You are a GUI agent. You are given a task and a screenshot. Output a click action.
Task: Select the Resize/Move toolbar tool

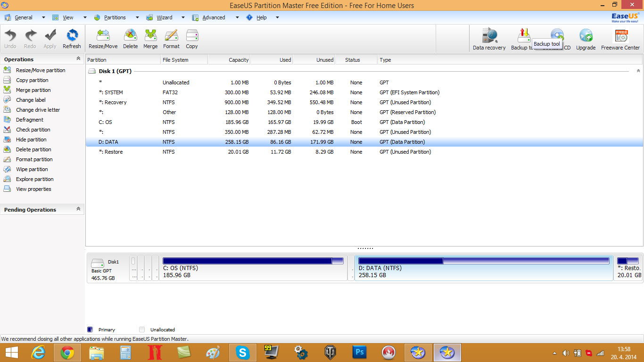[x=103, y=39]
